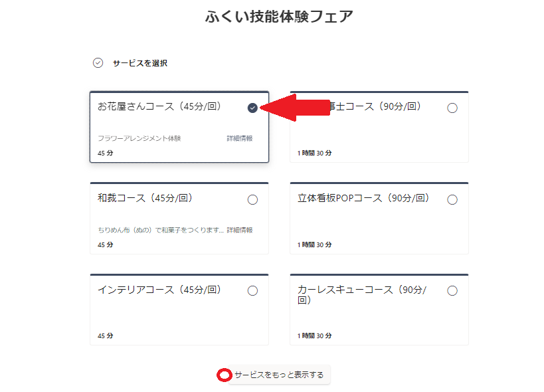Viewport: 544px width, 392px height.
Task: Click the サービスを選択 section heading
Action: pos(139,63)
